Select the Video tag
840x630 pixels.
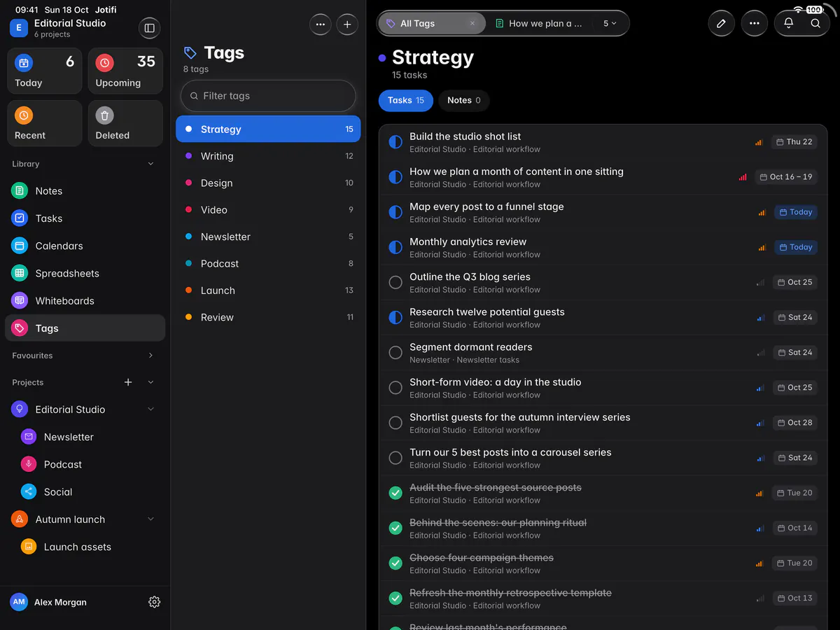pyautogui.click(x=268, y=210)
